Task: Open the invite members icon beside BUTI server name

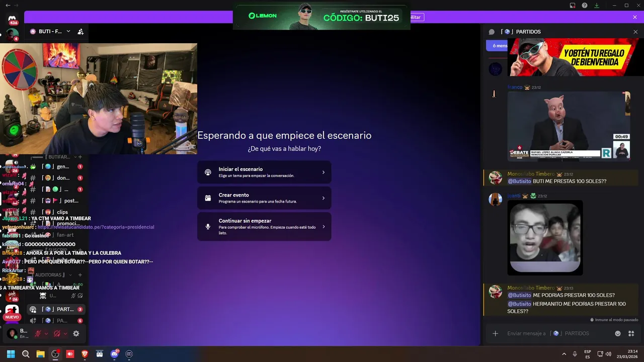Action: point(80,32)
